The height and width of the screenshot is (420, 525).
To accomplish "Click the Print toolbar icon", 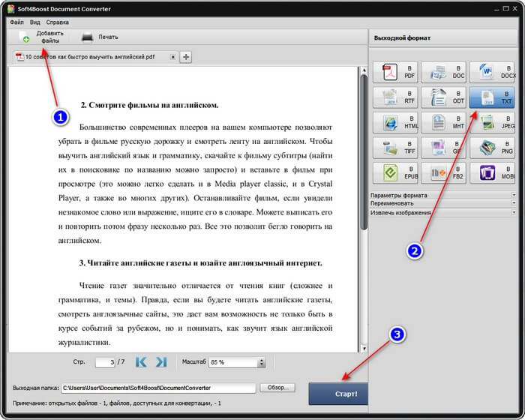I will point(88,37).
